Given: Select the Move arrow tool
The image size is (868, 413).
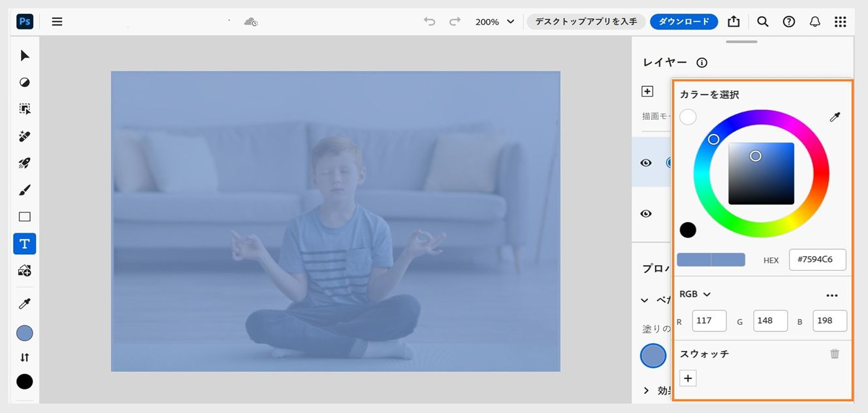Looking at the screenshot, I should tap(25, 56).
